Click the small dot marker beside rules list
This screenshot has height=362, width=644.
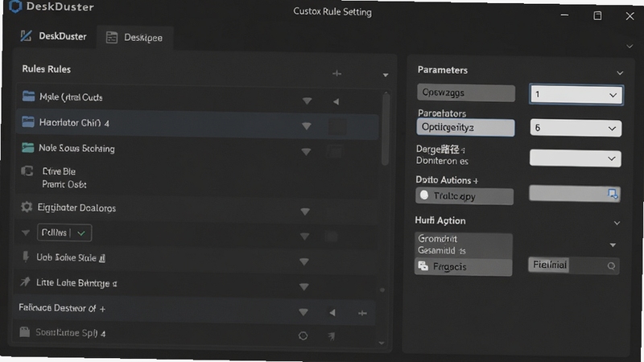click(x=382, y=290)
